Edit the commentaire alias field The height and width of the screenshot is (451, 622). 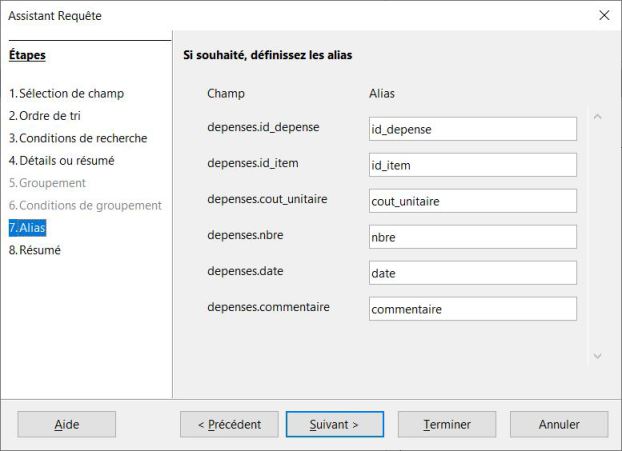[x=472, y=309]
